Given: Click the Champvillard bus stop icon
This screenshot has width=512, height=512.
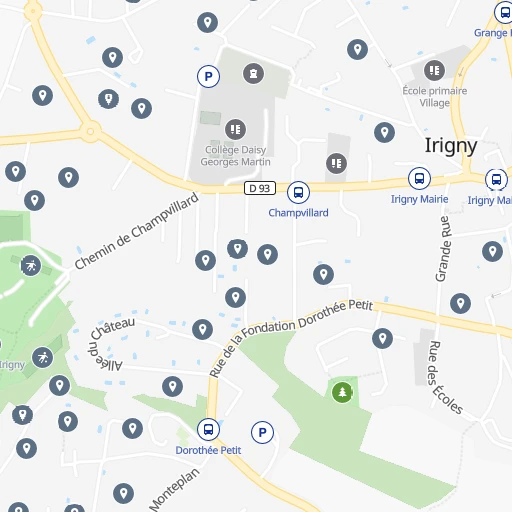Looking at the screenshot, I should (x=298, y=192).
